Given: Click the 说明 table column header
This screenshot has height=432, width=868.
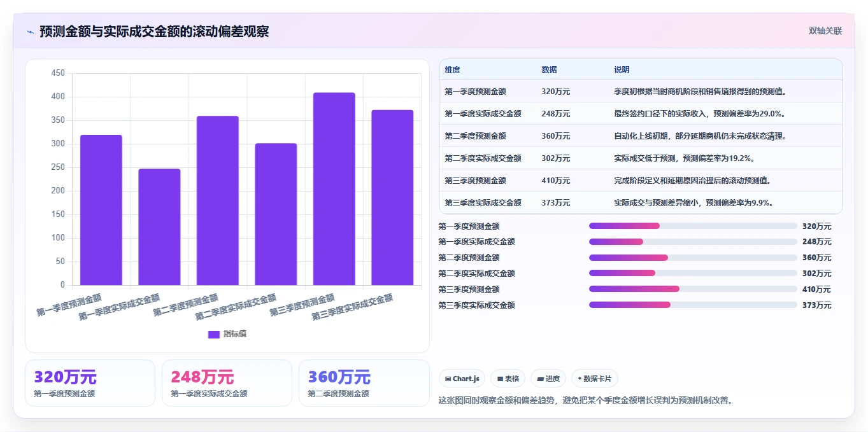Looking at the screenshot, I should [x=622, y=70].
